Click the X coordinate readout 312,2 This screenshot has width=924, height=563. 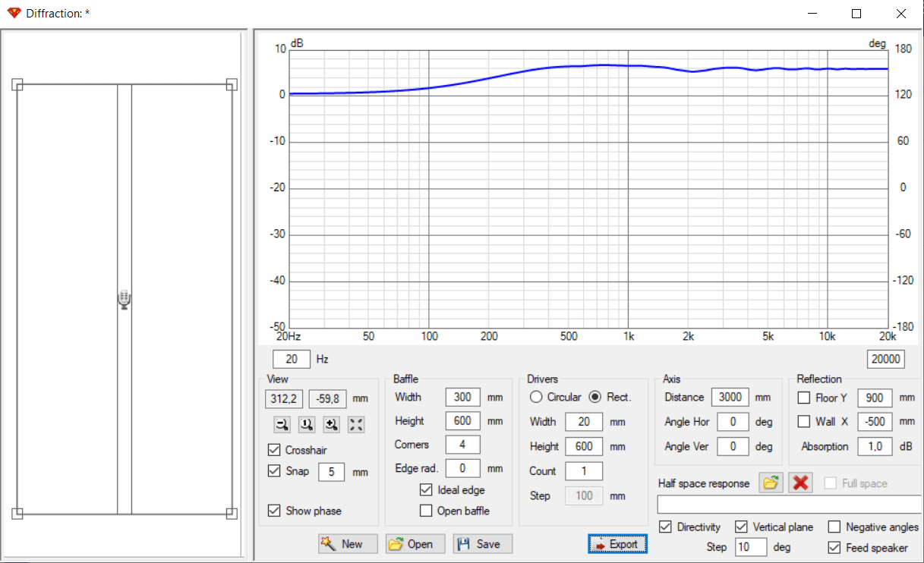[285, 398]
